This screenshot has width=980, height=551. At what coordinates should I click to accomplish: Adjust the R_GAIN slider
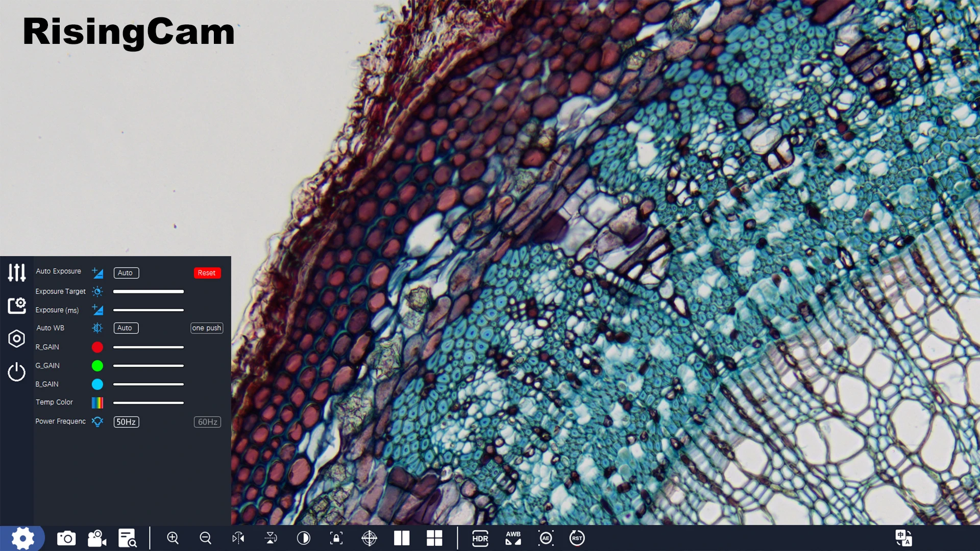[148, 347]
